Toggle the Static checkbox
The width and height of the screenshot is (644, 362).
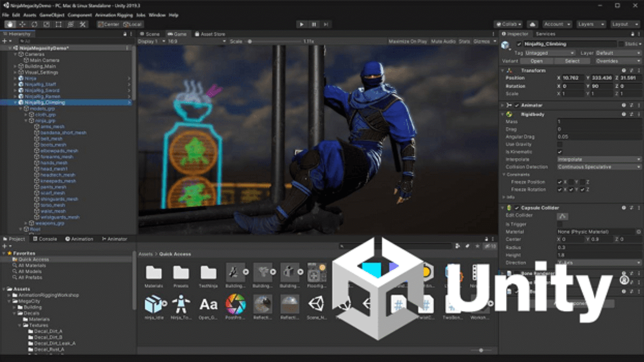coord(621,44)
